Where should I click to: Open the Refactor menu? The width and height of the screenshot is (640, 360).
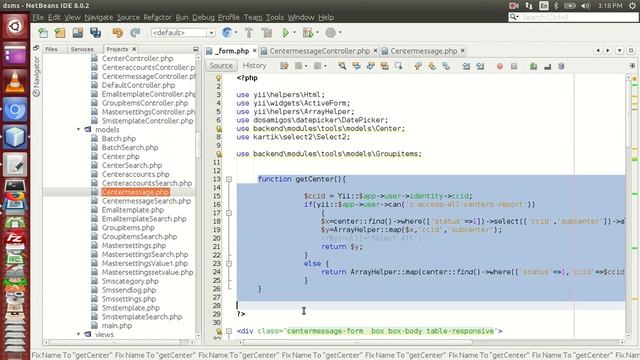157,17
